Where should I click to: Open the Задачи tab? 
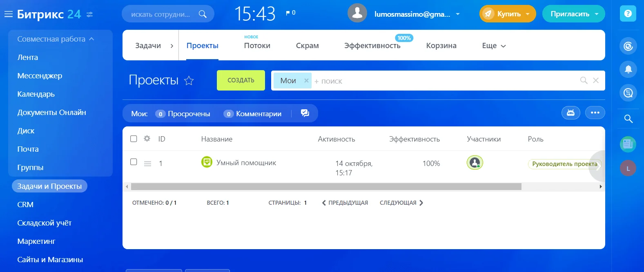pos(148,46)
